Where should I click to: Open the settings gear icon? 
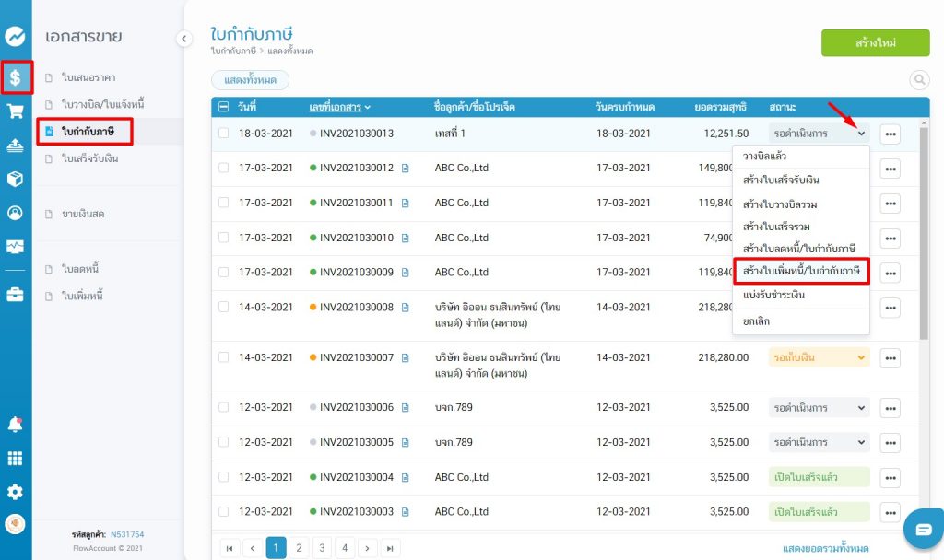tap(15, 492)
